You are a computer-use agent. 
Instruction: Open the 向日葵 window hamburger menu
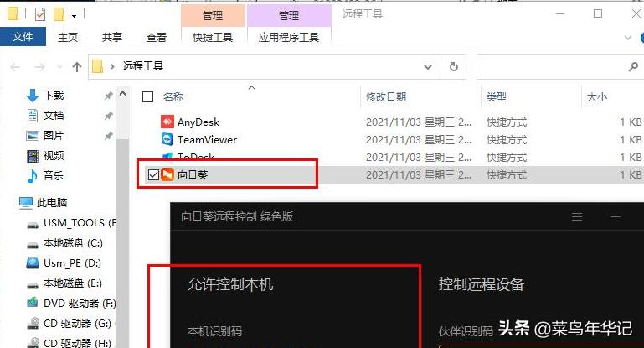(x=577, y=216)
